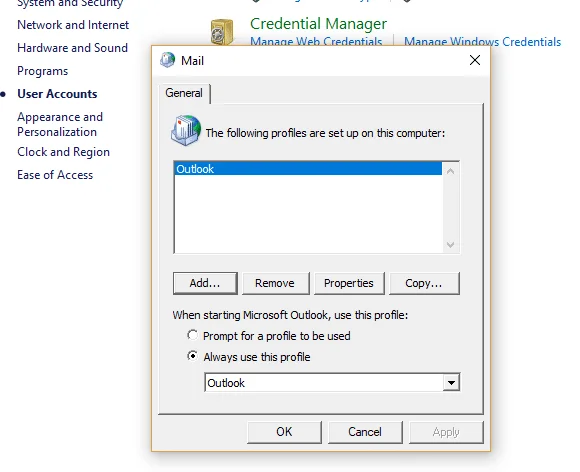
Task: Click the Credential Manager safe icon
Action: coord(222,32)
